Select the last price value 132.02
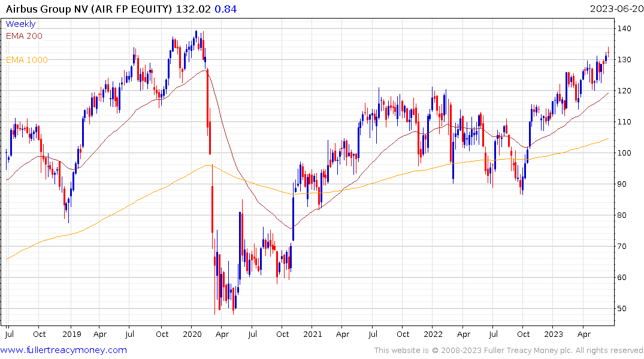Image resolution: width=644 pixels, height=359 pixels. [x=193, y=9]
